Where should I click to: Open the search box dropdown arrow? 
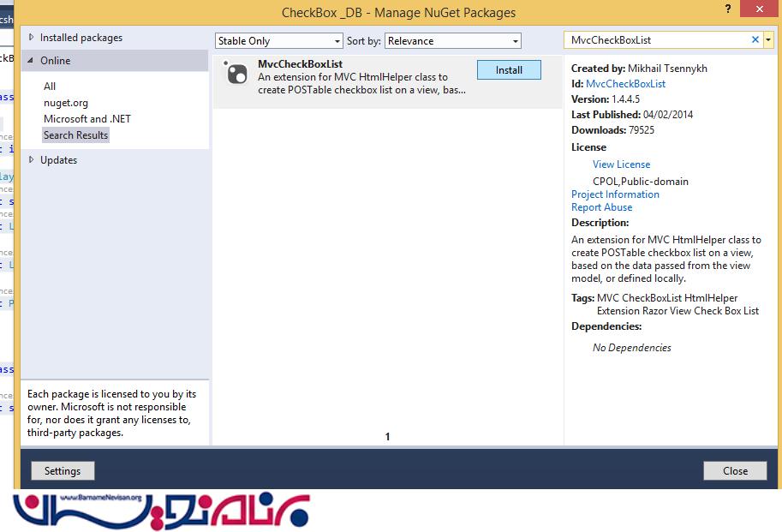coord(768,40)
